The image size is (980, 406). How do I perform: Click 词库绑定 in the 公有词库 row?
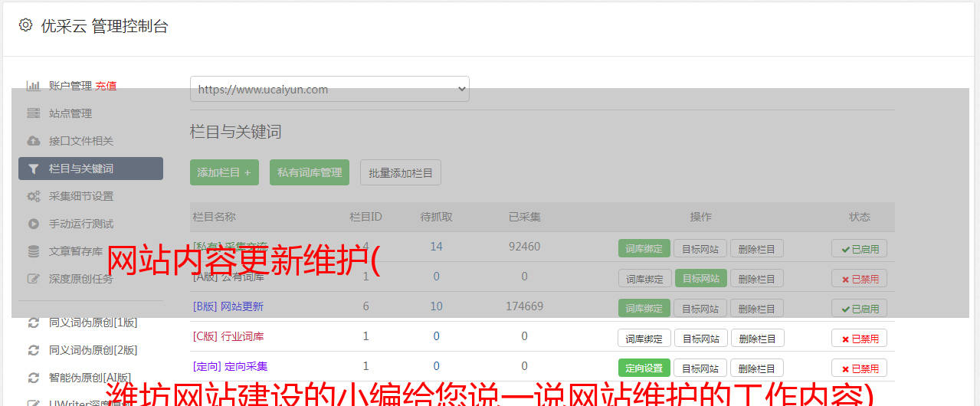pos(644,278)
